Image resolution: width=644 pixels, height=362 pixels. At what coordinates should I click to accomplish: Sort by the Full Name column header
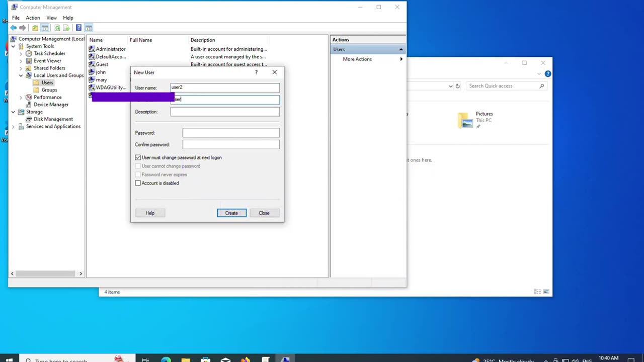coord(158,40)
